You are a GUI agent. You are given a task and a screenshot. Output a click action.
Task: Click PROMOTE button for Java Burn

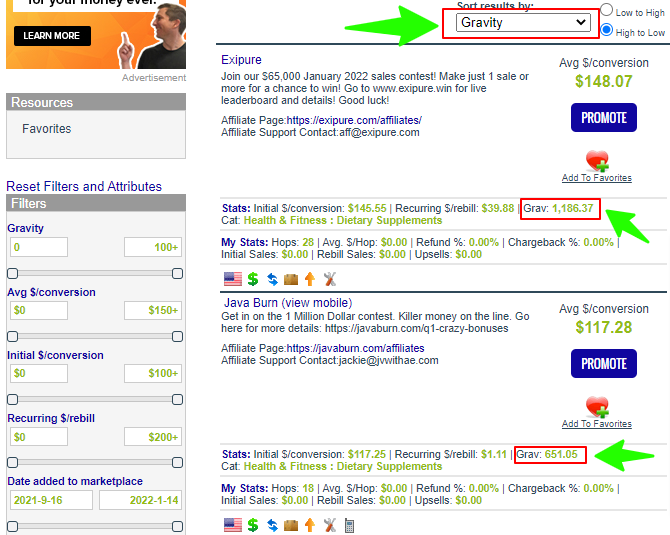(604, 364)
